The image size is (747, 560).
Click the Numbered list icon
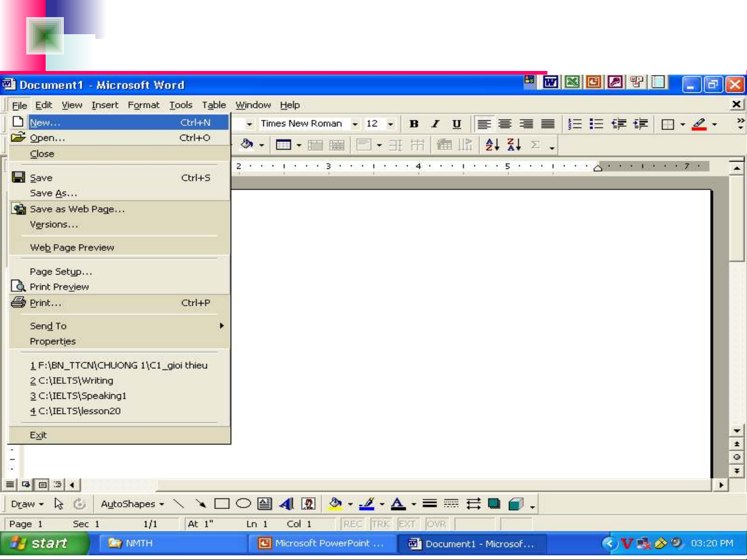point(574,124)
